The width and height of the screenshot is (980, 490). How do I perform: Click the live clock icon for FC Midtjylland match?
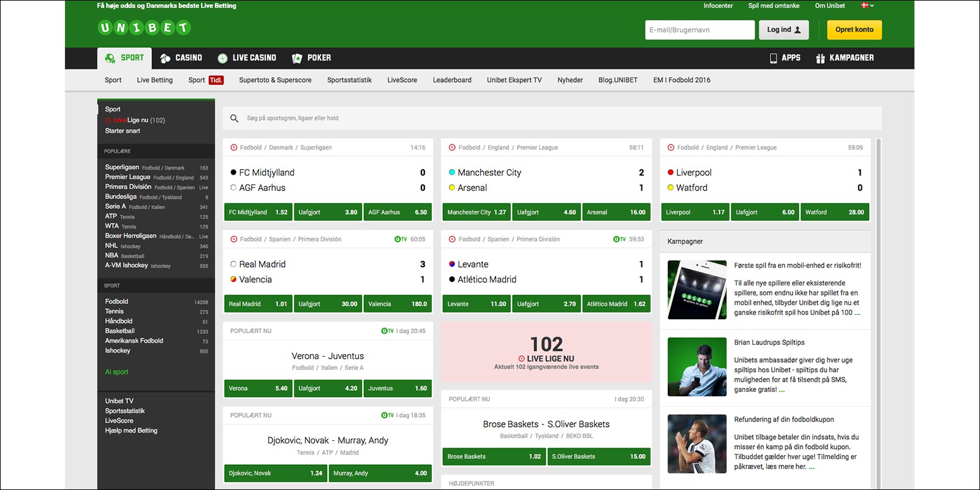[233, 148]
